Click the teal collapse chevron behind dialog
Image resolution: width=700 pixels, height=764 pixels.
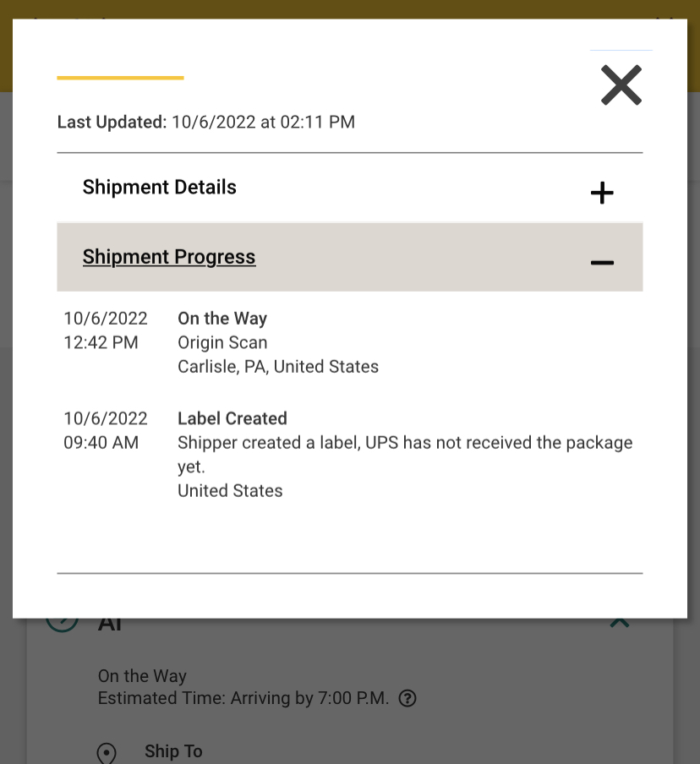[620, 622]
